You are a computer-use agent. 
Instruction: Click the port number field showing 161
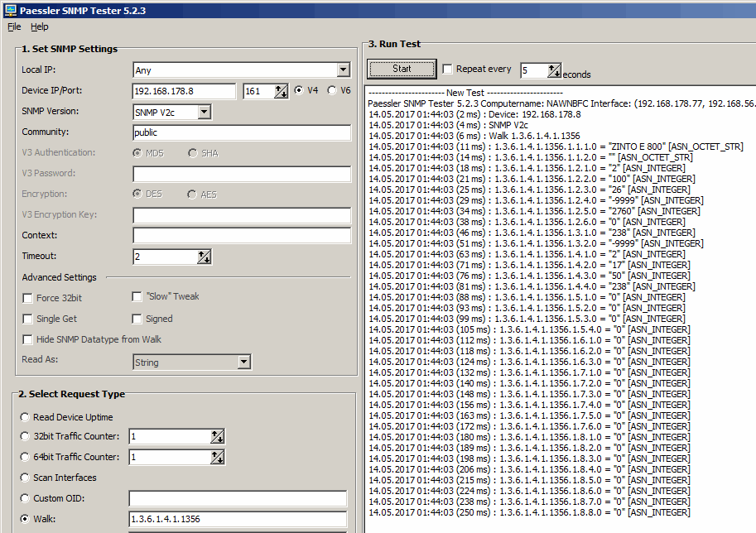[258, 91]
